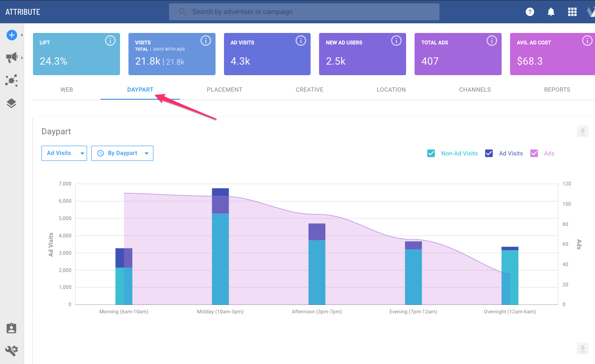Click the help question mark icon
This screenshot has width=595, height=364.
[x=530, y=12]
